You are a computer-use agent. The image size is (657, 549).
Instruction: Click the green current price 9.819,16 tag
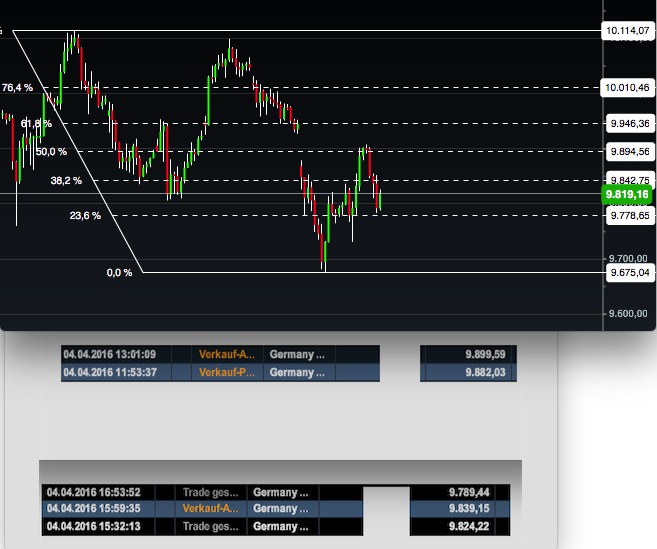tap(627, 194)
